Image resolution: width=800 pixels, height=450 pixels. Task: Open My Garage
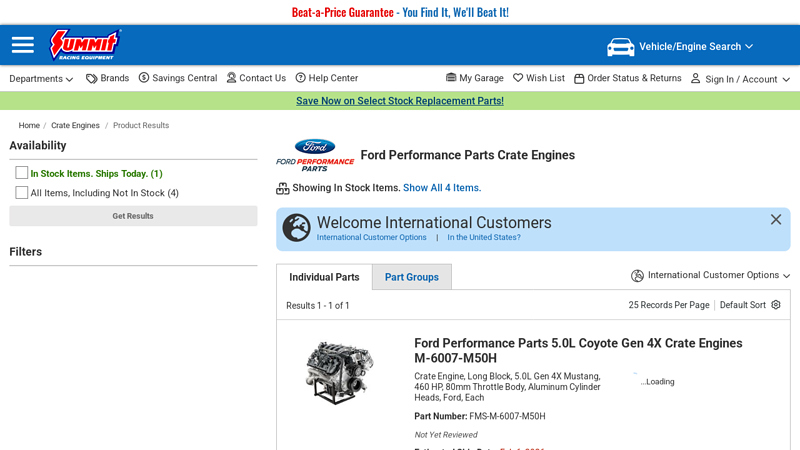click(x=481, y=78)
